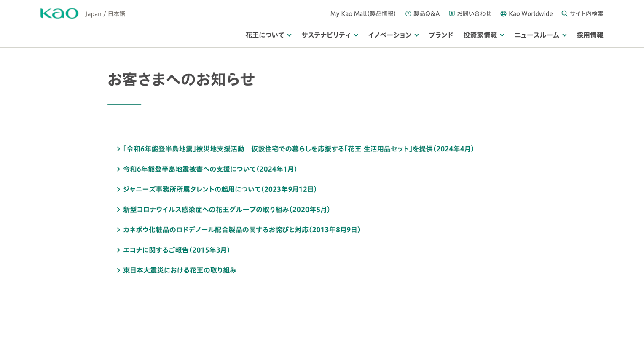Viewport: 644px width, 339px height.
Task: Open the 2024年4月 能登半島地震 生活用品セット notice
Action: 298,149
